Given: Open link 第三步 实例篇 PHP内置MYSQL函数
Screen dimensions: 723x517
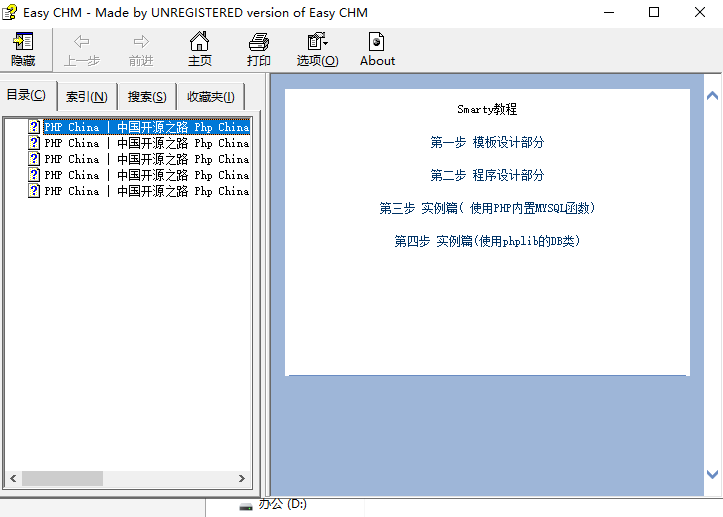Looking at the screenshot, I should (x=487, y=208).
